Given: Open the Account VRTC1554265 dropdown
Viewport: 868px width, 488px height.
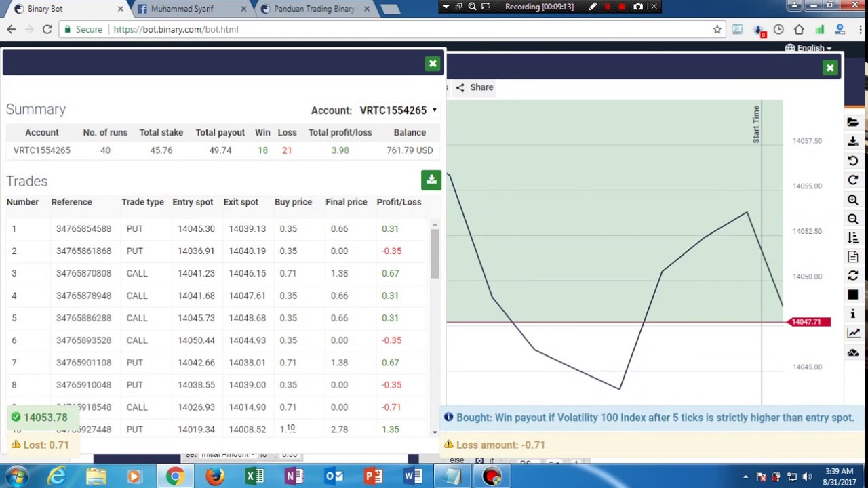Looking at the screenshot, I should point(398,110).
